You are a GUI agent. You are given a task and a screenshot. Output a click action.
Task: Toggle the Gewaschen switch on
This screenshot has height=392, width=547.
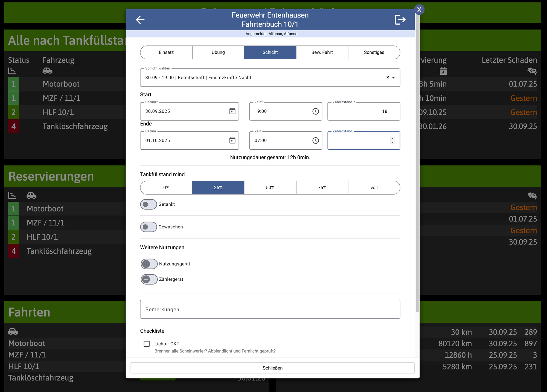click(x=149, y=227)
